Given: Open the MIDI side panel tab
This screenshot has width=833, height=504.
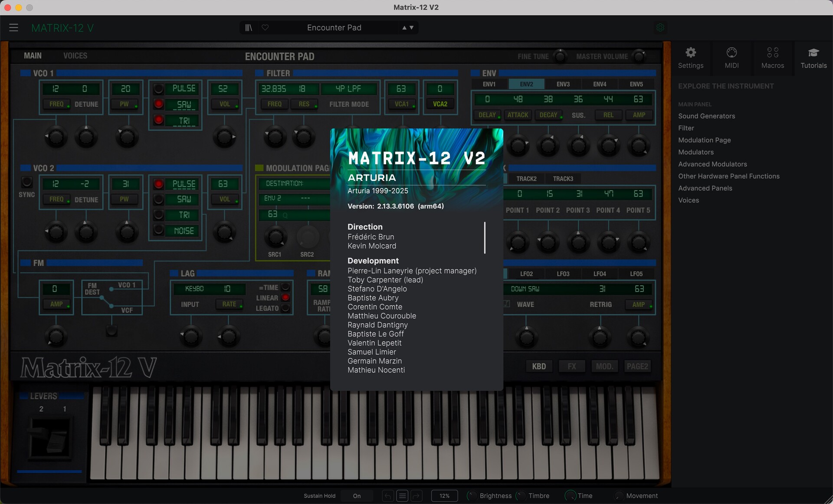Looking at the screenshot, I should (731, 58).
